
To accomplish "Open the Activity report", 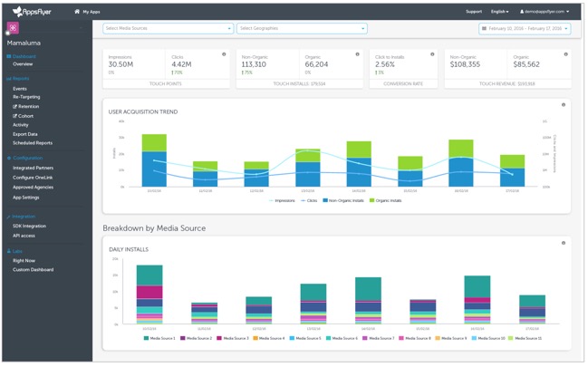I will 21,125.
